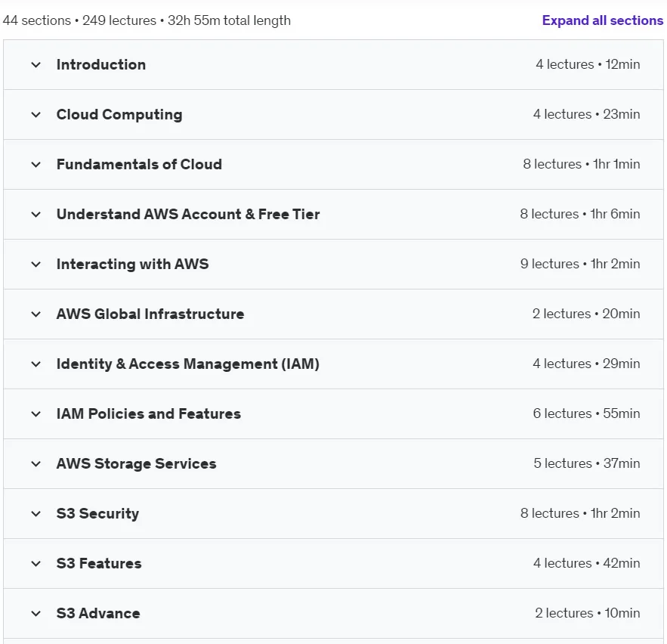Expand IAM Policies and Features chevron
This screenshot has width=667, height=644.
click(36, 413)
